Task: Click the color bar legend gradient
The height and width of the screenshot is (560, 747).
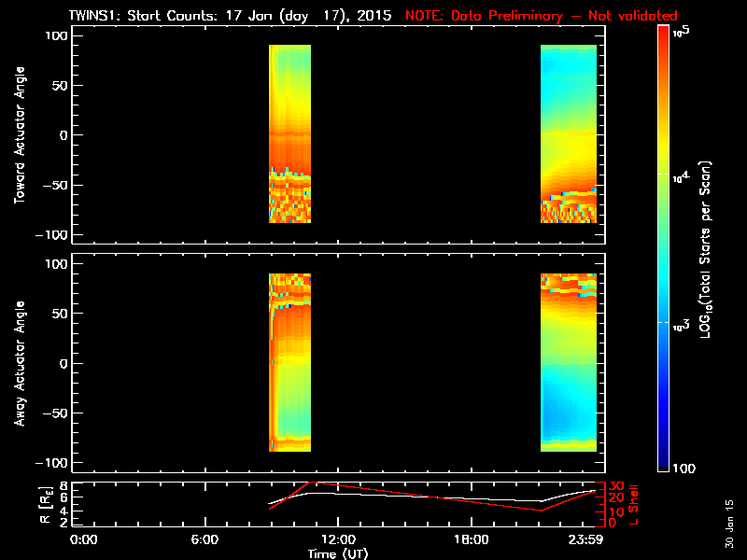Action: (663, 248)
